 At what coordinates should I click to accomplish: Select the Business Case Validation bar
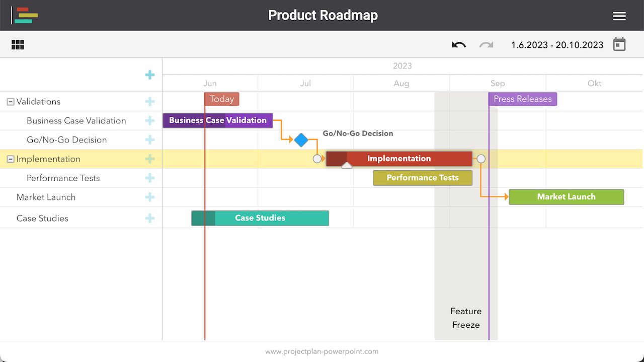tap(217, 120)
